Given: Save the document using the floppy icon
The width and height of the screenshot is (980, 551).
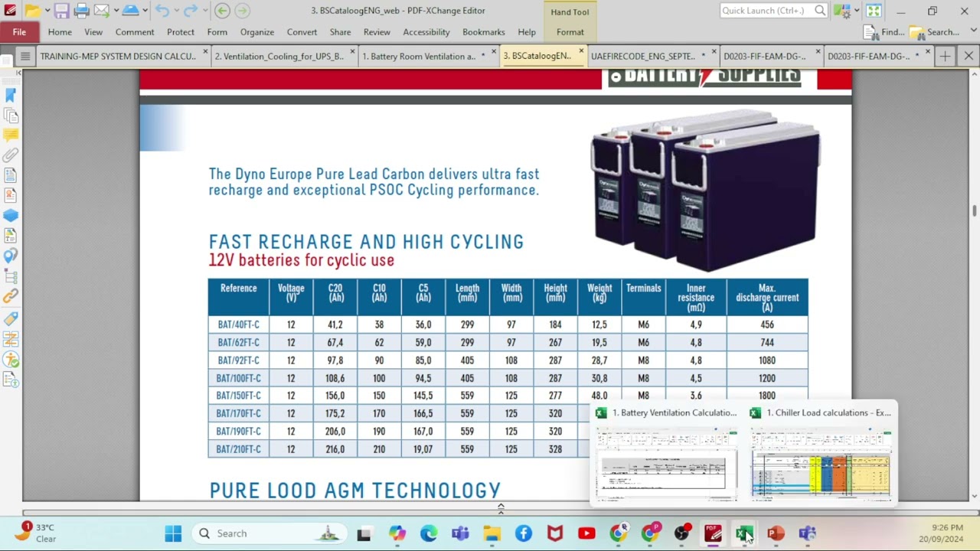Looking at the screenshot, I should pos(61,11).
